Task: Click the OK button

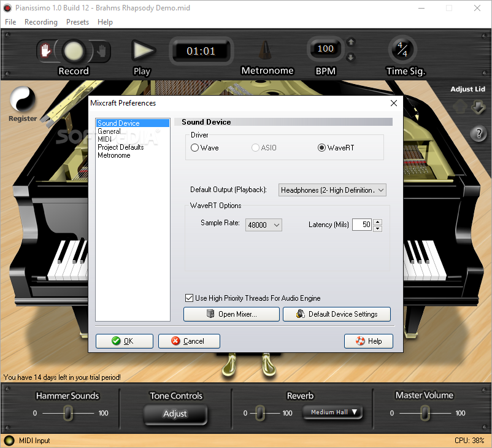Action: coord(125,341)
